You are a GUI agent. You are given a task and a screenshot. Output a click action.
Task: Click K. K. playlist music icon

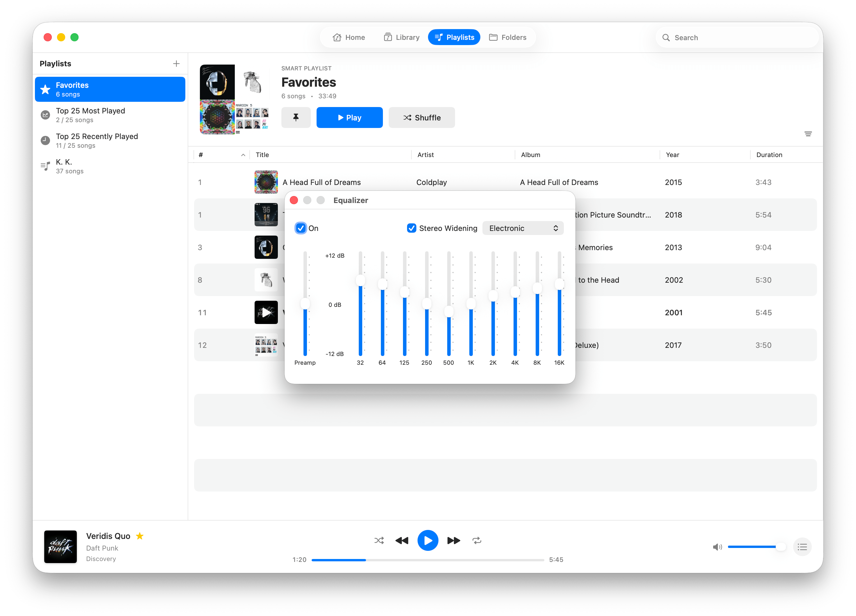tap(45, 166)
